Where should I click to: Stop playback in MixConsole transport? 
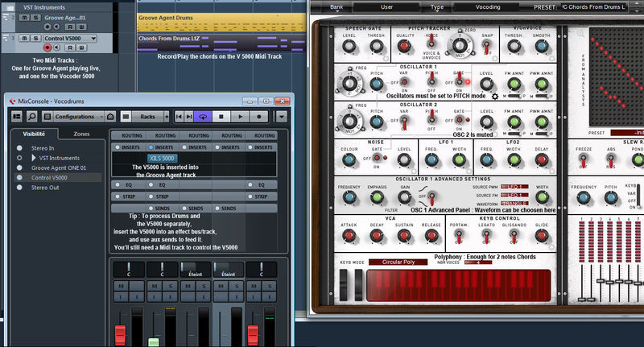(221, 117)
